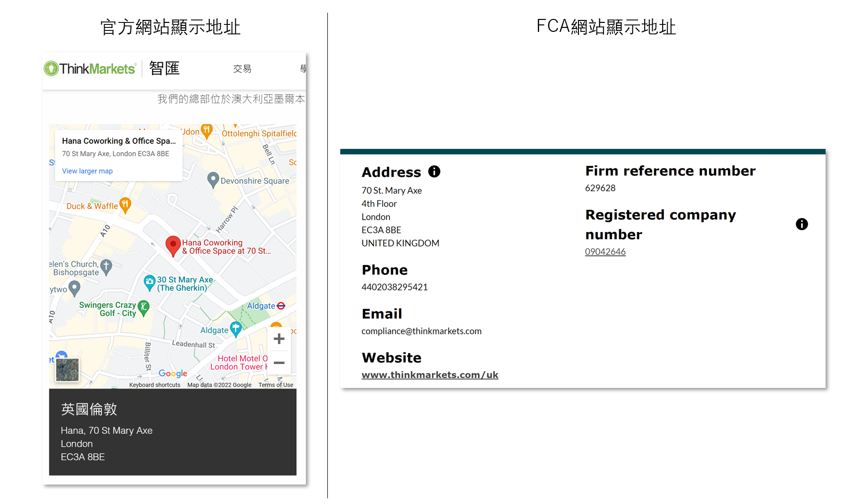848x504 pixels.
Task: Click the ThinkMarkets logo
Action: (90, 69)
